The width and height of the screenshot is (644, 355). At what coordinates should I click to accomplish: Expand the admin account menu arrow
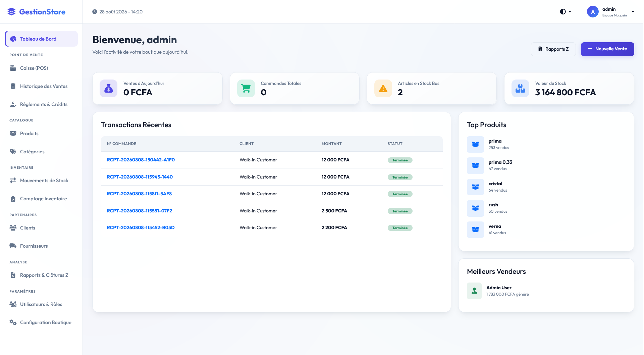[633, 12]
